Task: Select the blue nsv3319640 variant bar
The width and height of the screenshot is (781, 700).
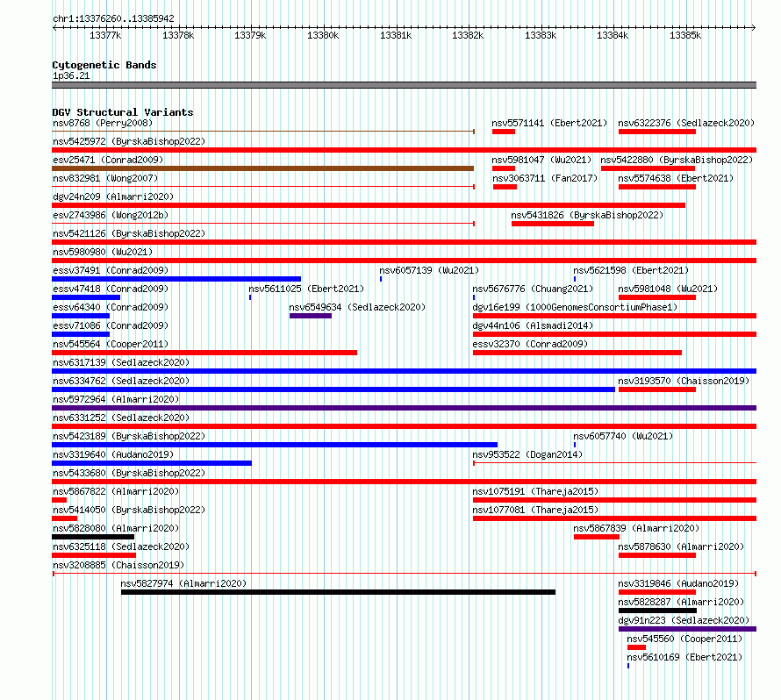Action: coord(152,463)
